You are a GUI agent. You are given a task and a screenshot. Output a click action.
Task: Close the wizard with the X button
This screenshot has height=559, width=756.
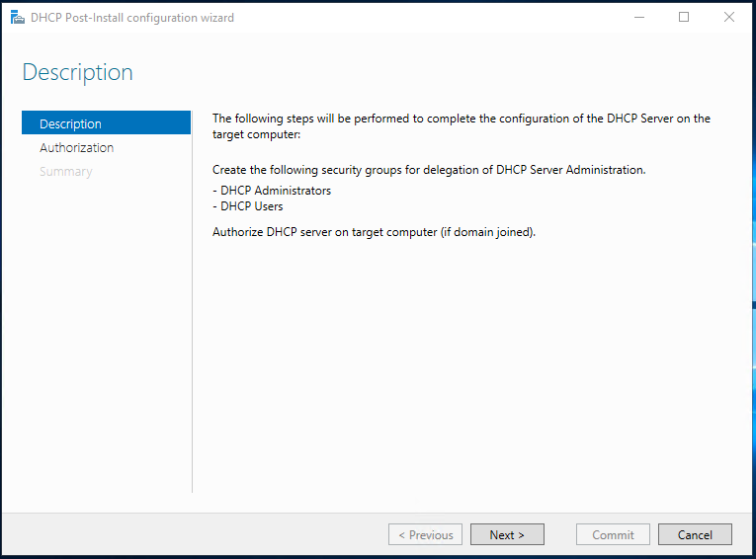(729, 18)
